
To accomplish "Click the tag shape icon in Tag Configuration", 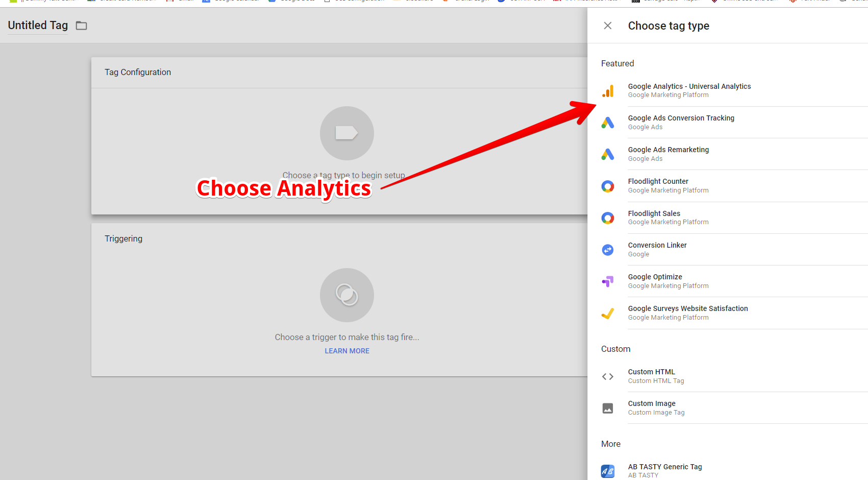I will pyautogui.click(x=347, y=133).
